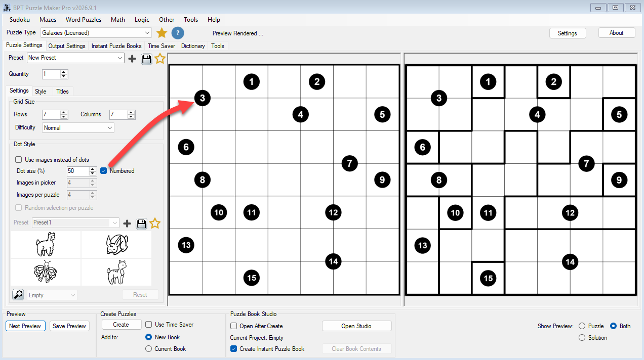Open the Puzzle Type dropdown
The image size is (644, 360).
(96, 33)
